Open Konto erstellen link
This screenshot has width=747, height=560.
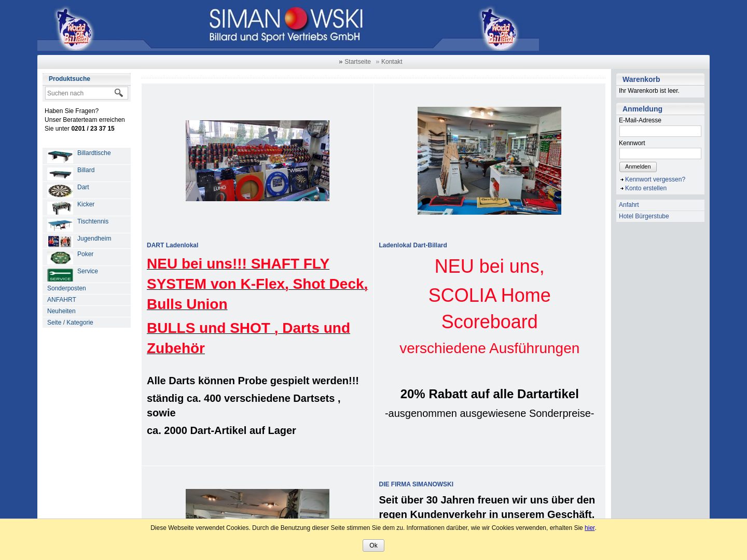(x=645, y=188)
